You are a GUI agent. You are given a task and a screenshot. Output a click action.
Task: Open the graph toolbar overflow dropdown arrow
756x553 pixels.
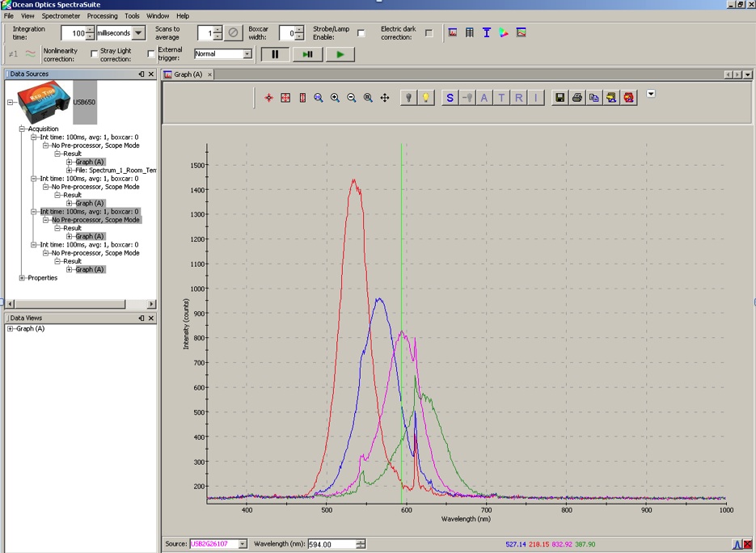coord(651,94)
